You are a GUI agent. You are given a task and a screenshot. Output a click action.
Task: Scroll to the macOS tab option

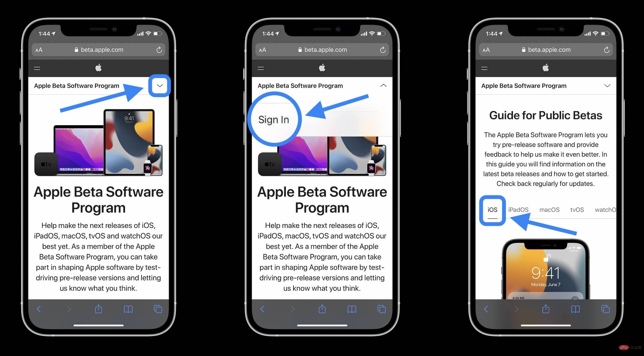[549, 209]
